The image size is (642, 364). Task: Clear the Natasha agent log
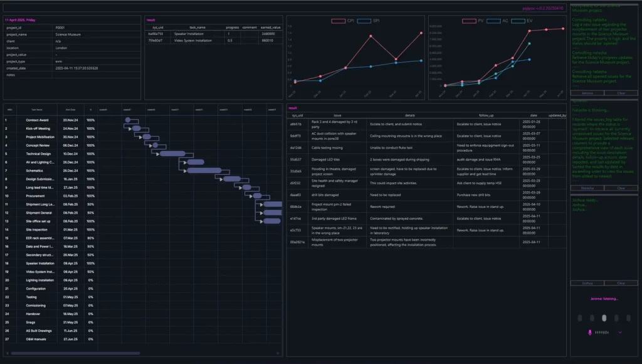point(621,187)
